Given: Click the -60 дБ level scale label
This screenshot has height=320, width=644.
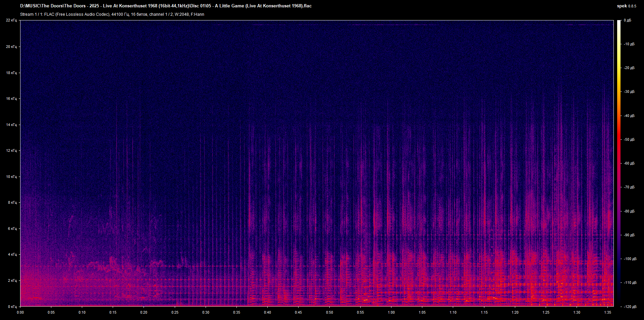Looking at the screenshot, I should pyautogui.click(x=629, y=163).
